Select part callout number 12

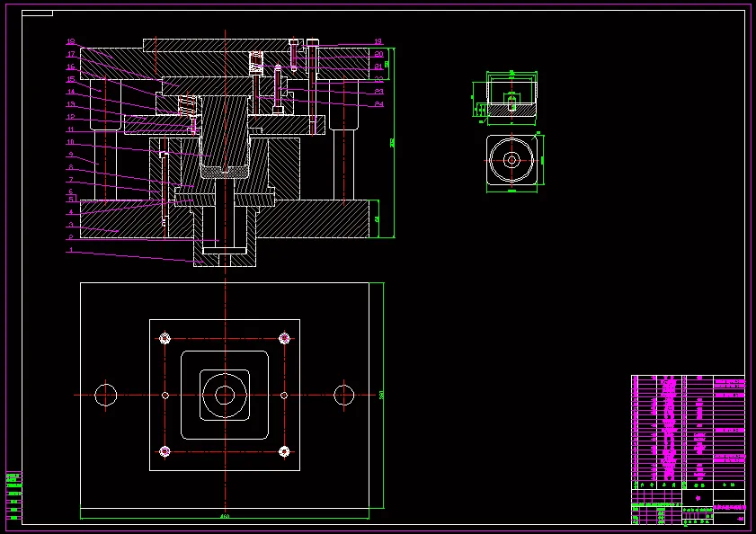(x=71, y=117)
